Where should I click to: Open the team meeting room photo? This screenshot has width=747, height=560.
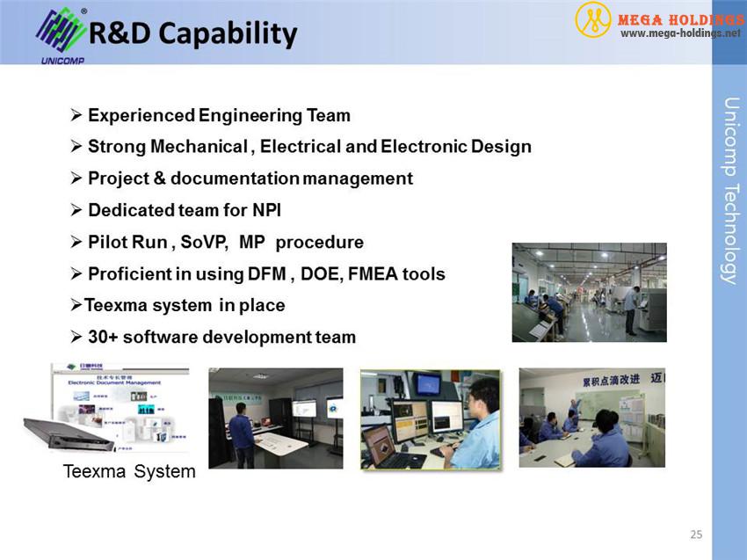coord(592,418)
